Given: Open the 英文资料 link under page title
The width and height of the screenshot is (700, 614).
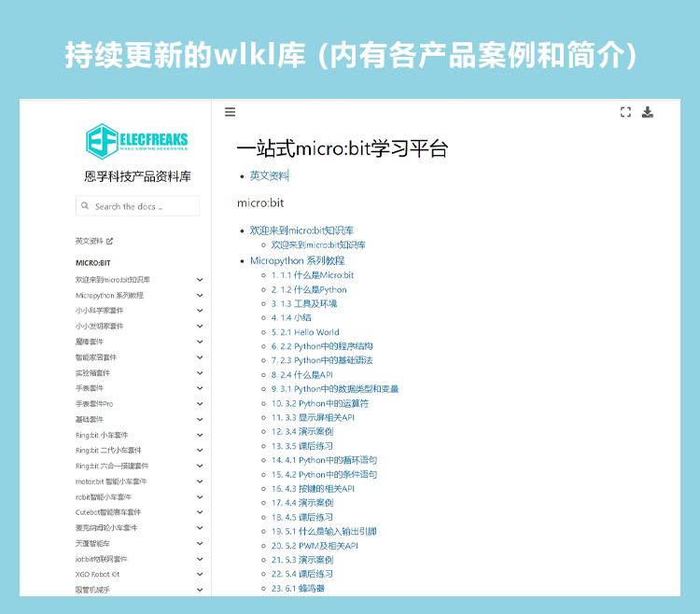Looking at the screenshot, I should [269, 175].
